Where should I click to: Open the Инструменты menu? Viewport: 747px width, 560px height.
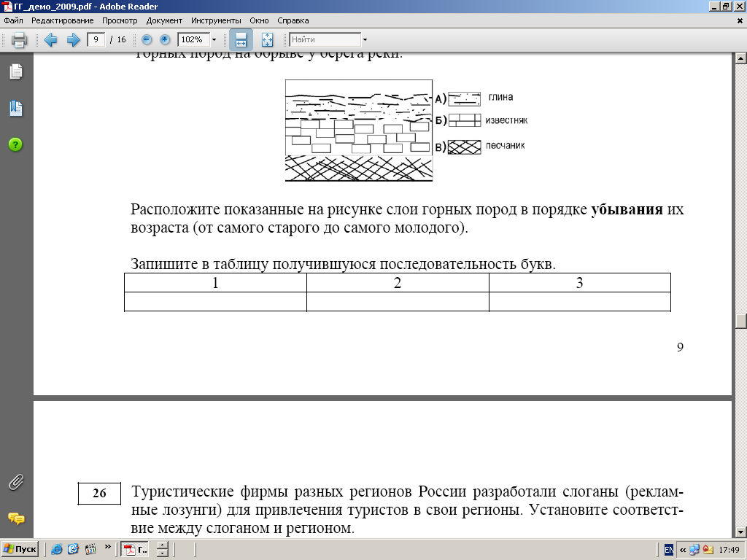pyautogui.click(x=216, y=20)
